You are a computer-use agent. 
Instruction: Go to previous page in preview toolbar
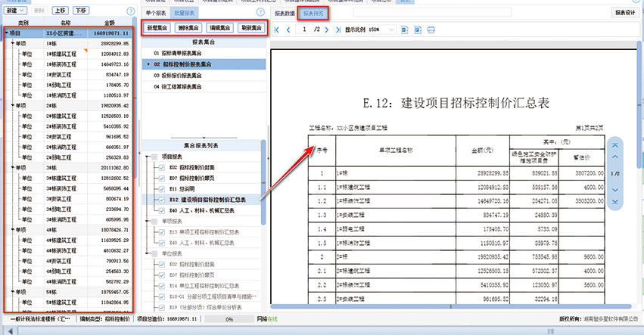click(288, 29)
